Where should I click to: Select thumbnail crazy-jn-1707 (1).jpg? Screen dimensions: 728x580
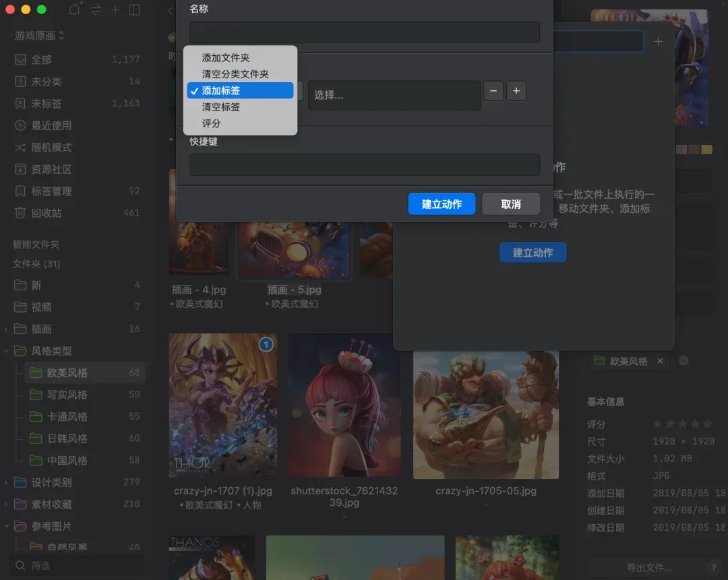[223, 406]
